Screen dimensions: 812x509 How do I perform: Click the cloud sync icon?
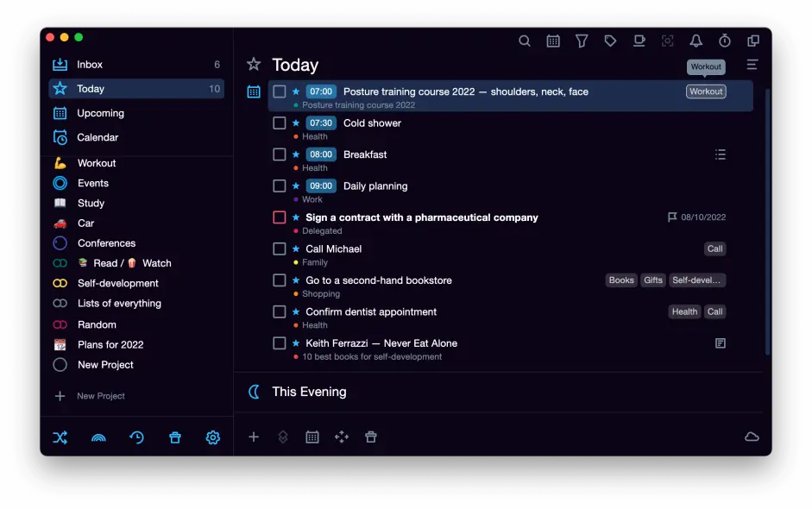tap(752, 437)
